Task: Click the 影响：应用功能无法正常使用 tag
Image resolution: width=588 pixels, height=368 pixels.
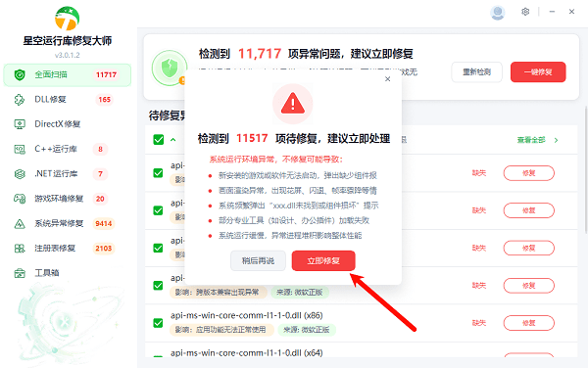Action: (221, 330)
